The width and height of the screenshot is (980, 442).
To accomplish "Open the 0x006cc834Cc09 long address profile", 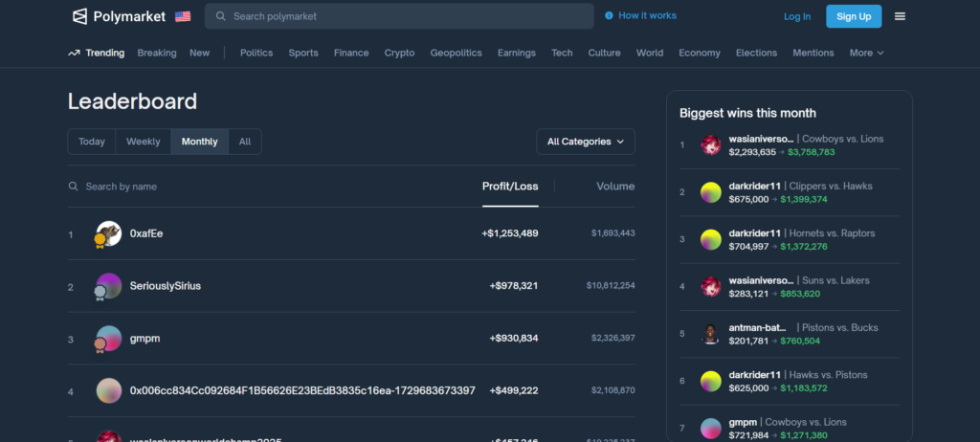I will click(x=302, y=390).
